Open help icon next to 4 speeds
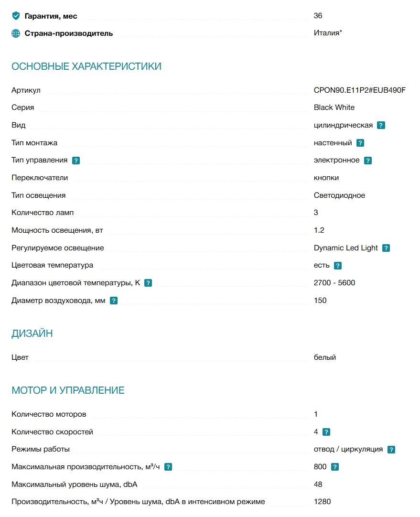The width and height of the screenshot is (420, 517). pos(326,432)
